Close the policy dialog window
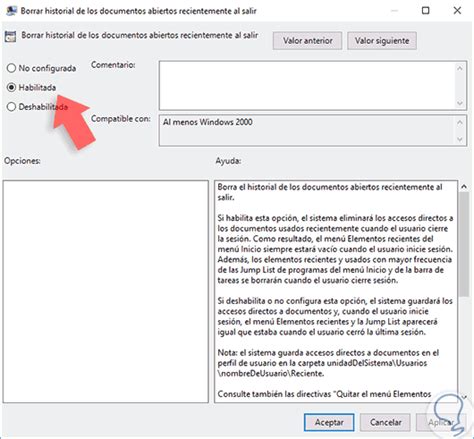The image size is (474, 439). click(x=457, y=11)
